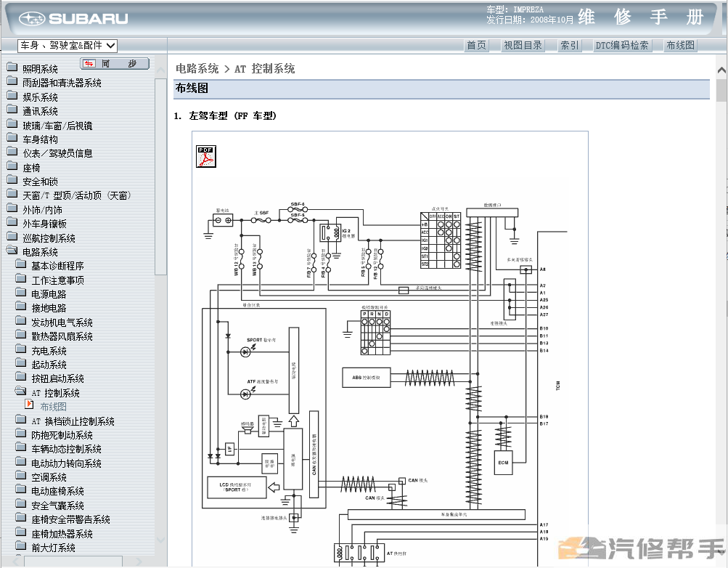Click sidebar vertical scrollbar thumb
728x568 pixels.
[160, 177]
